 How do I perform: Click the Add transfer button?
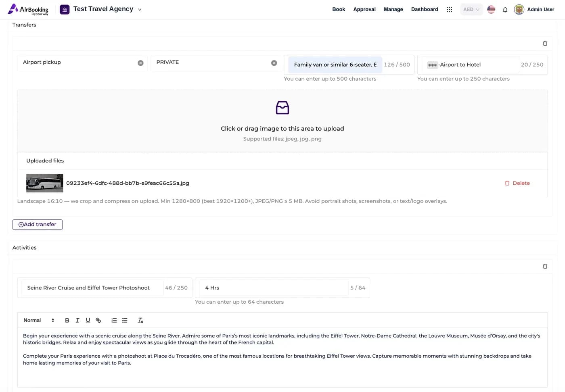coord(38,225)
